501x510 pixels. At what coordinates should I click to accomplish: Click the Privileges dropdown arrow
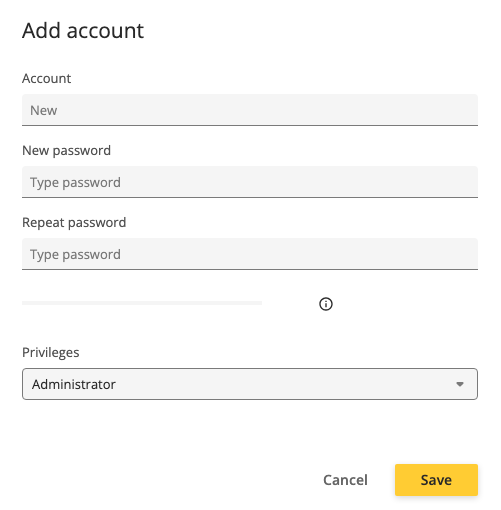click(x=460, y=384)
